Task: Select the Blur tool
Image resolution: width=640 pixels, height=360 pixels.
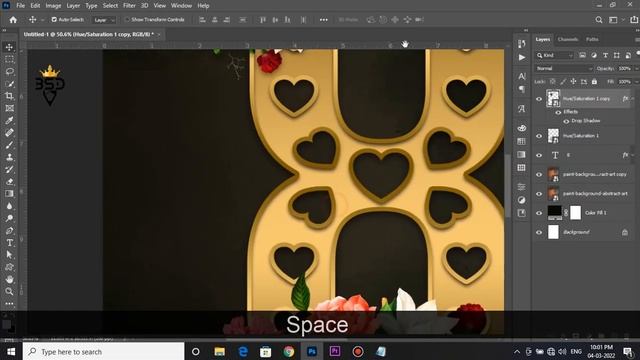Action: click(9, 206)
